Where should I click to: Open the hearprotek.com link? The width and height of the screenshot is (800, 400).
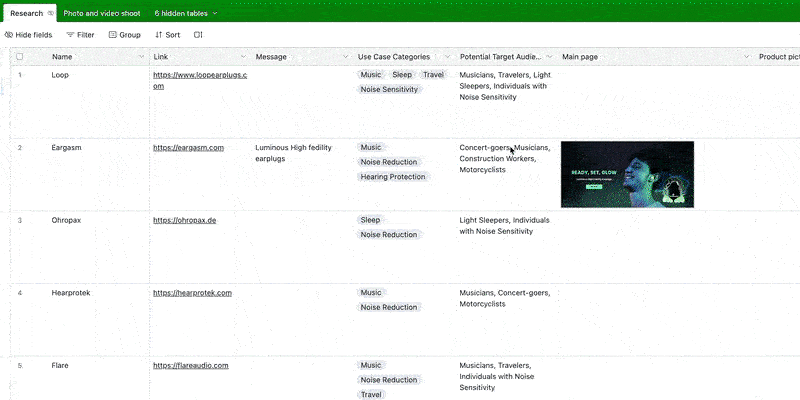click(x=192, y=293)
